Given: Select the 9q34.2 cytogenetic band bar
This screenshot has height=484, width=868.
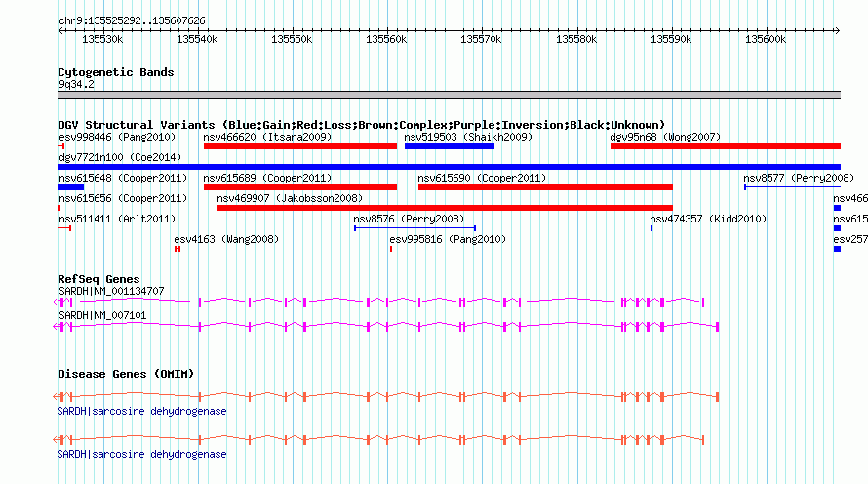Looking at the screenshot, I should coord(449,95).
